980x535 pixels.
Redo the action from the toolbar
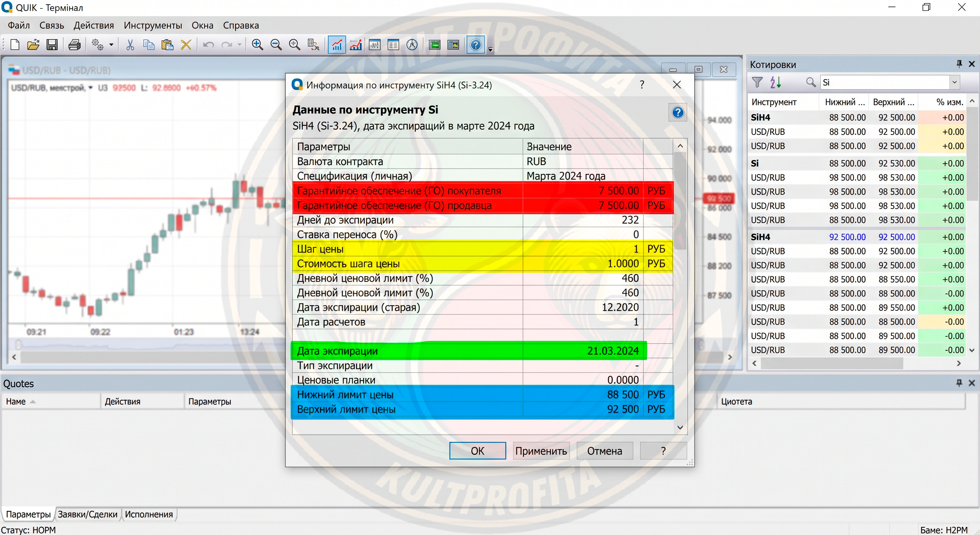[x=227, y=45]
